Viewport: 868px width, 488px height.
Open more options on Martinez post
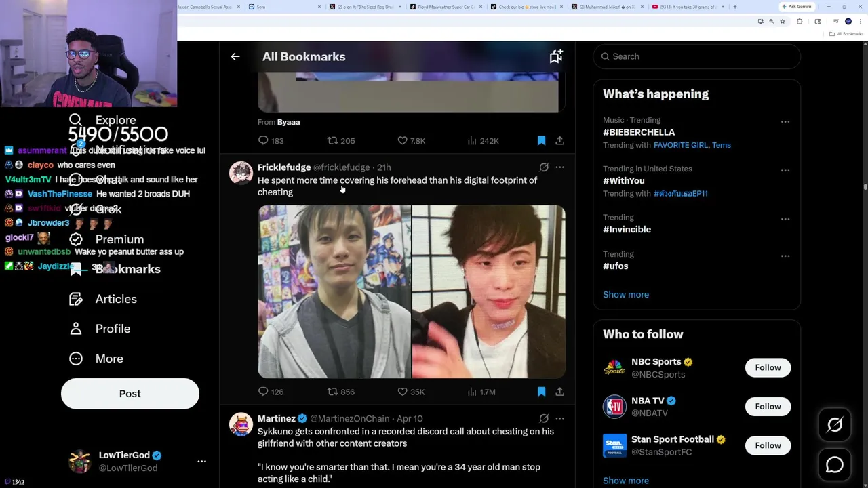pyautogui.click(x=559, y=419)
